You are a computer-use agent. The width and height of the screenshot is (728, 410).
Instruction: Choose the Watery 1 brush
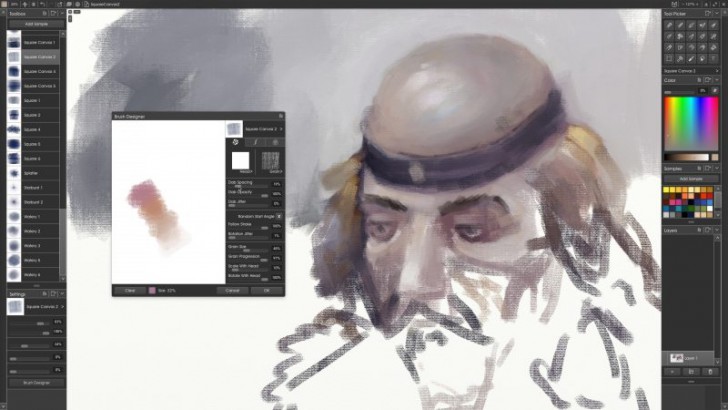(33, 216)
